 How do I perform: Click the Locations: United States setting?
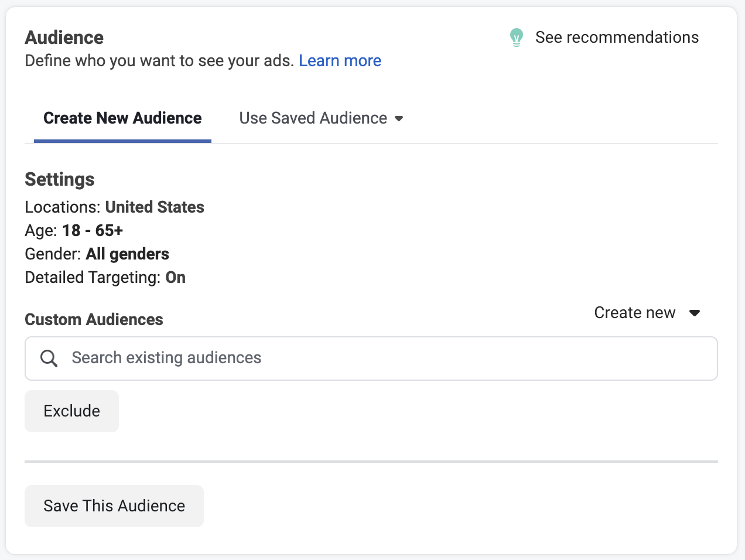pyautogui.click(x=114, y=207)
